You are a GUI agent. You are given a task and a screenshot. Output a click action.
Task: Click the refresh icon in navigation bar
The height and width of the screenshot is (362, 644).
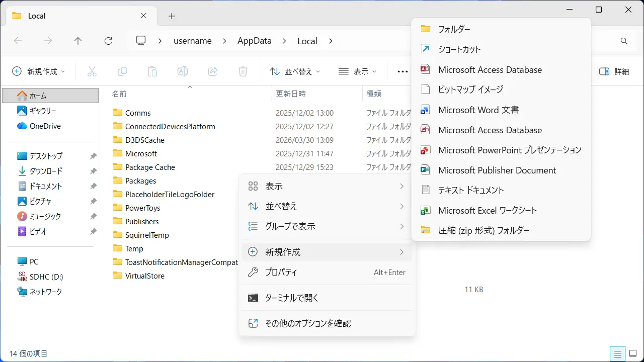pyautogui.click(x=108, y=41)
